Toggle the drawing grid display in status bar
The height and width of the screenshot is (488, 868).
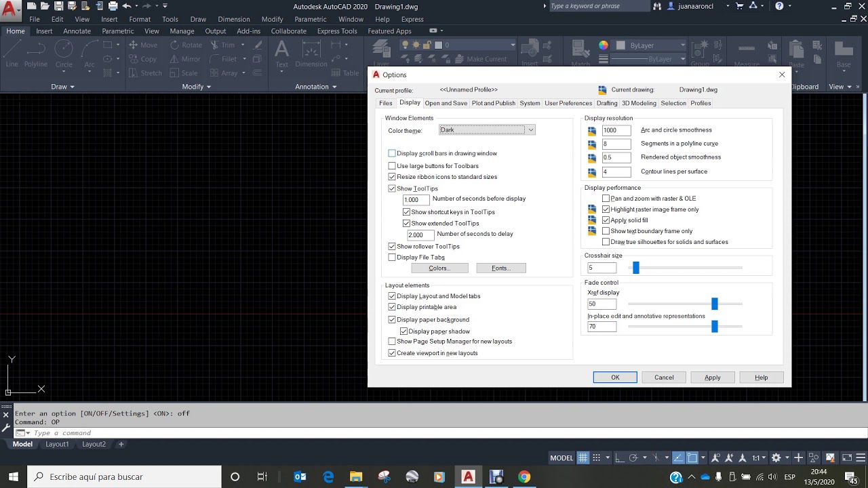583,457
